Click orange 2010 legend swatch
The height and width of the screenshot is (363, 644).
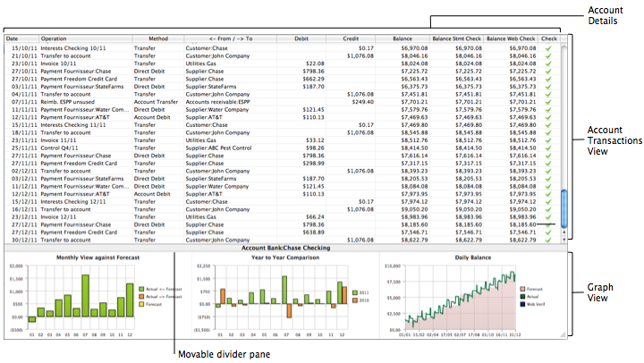point(355,300)
